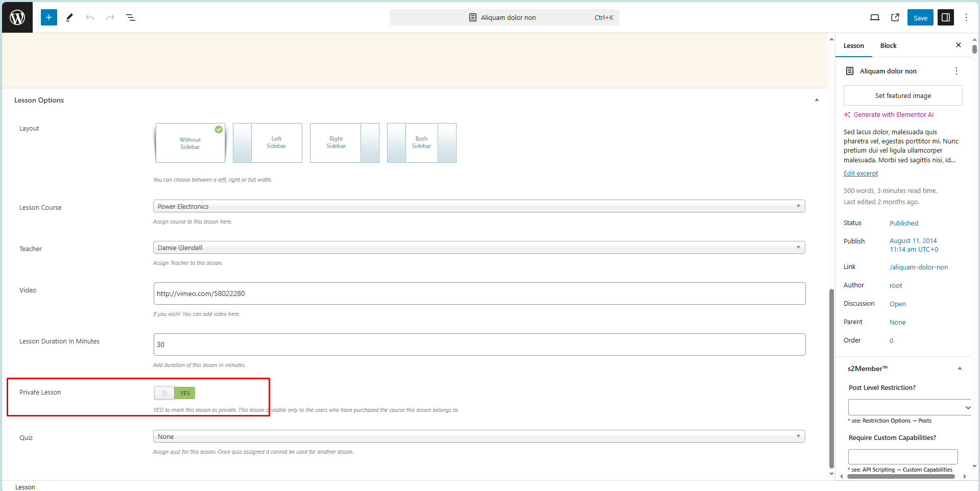Open the block inserter plus button
Viewport: 980px width, 491px height.
[49, 17]
